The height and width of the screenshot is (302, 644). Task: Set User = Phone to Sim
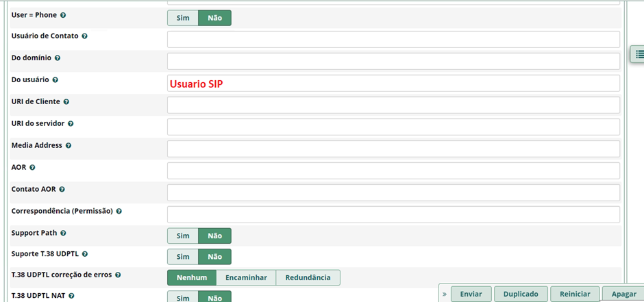point(183,18)
